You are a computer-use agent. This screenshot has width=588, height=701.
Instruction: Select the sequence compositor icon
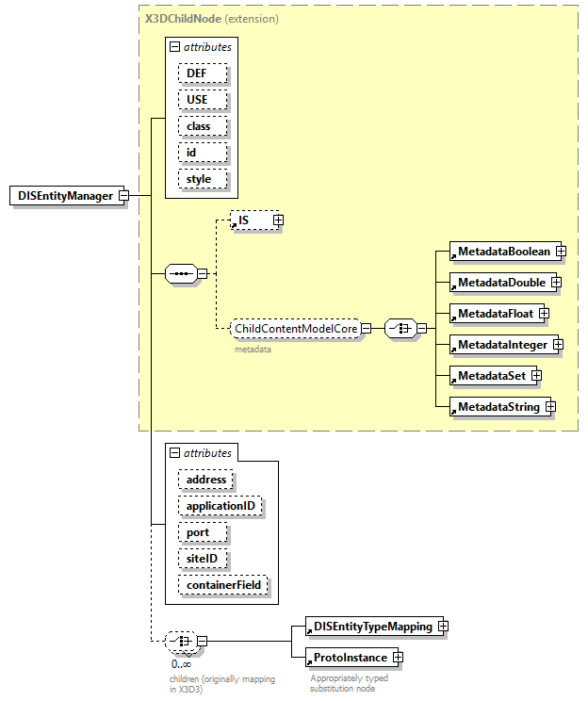(181, 273)
